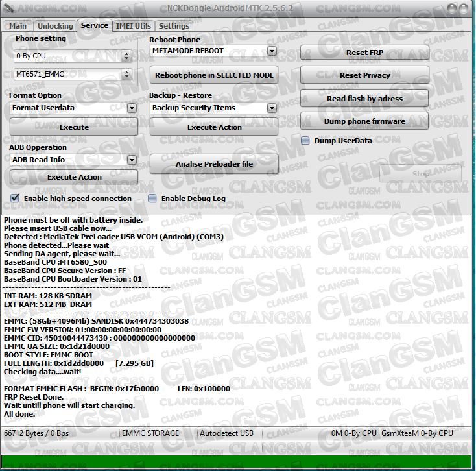476x471 pixels.
Task: Click Read flash by adress
Action: click(x=364, y=99)
